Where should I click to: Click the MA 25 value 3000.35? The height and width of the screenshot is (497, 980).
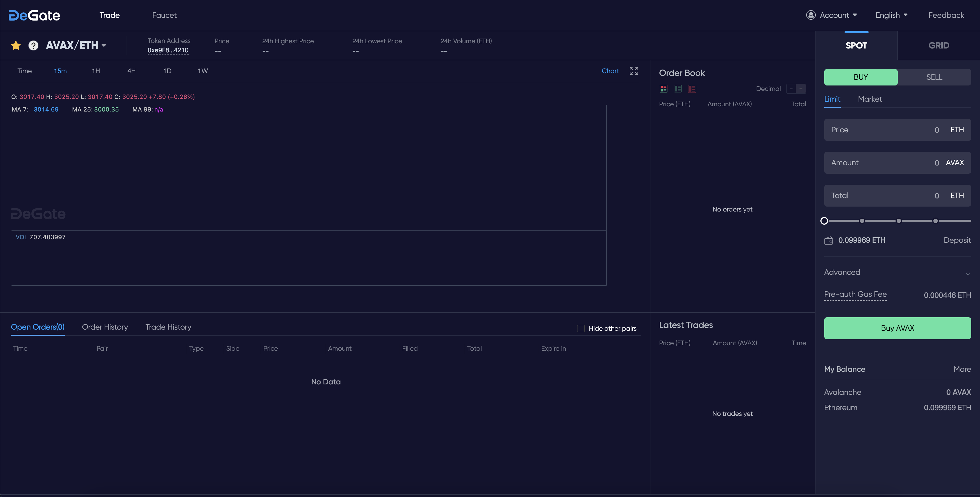click(106, 110)
